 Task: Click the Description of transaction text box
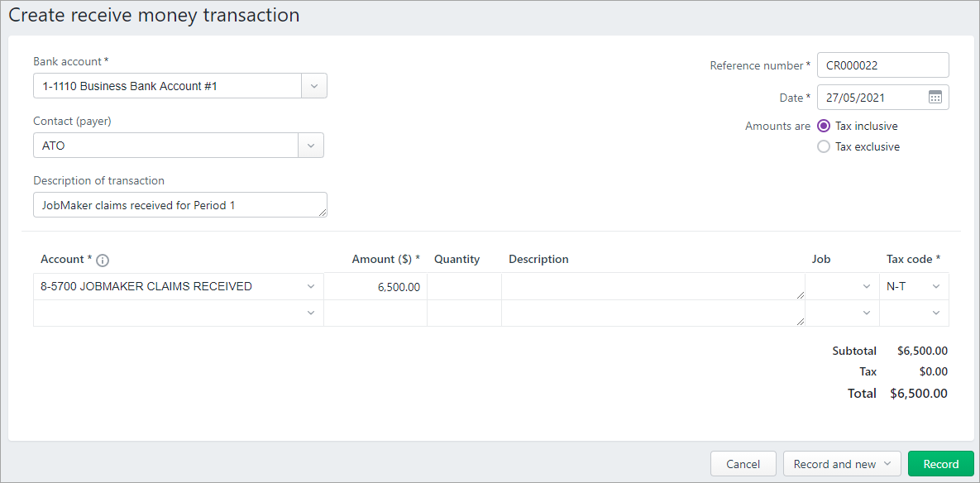pyautogui.click(x=180, y=204)
